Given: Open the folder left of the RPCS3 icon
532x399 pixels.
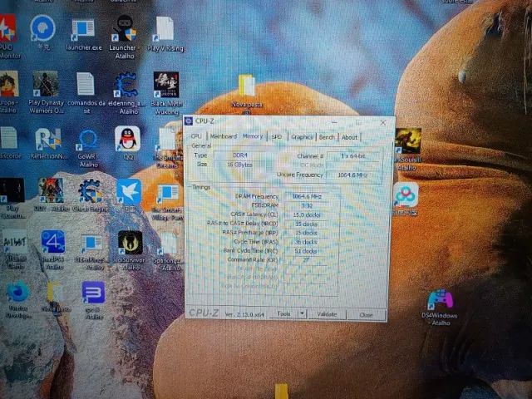Looking at the screenshot, I should coord(55,297).
